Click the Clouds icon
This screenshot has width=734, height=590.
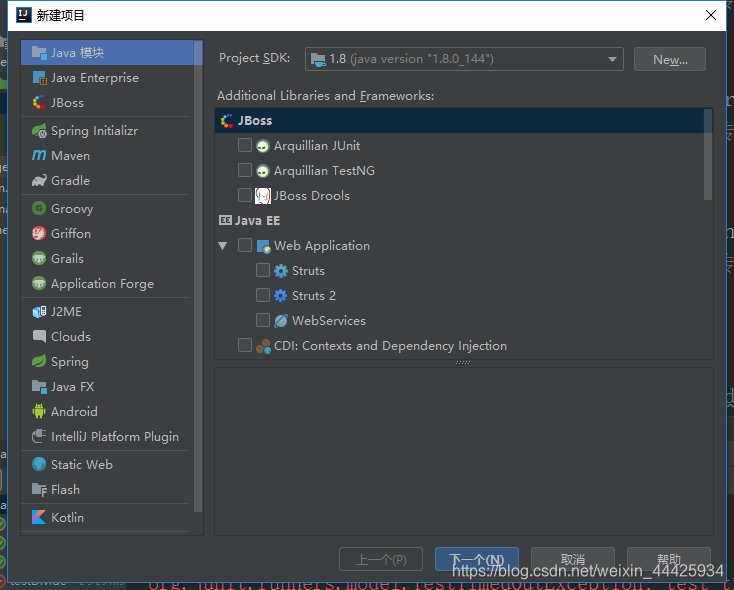click(x=39, y=336)
